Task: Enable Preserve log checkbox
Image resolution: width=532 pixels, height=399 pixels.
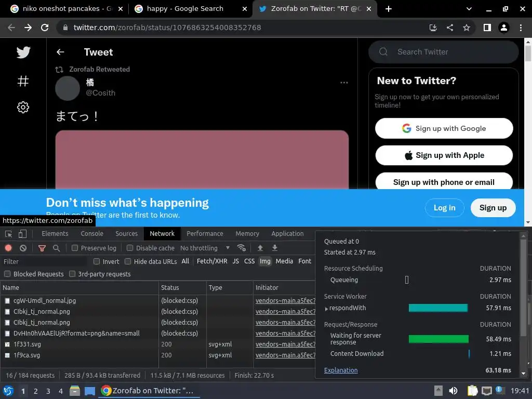Action: point(75,248)
